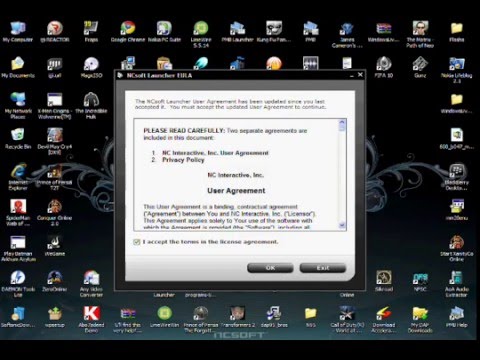
Task: Launch the REACTOR desktop shortcut
Action: click(x=55, y=32)
